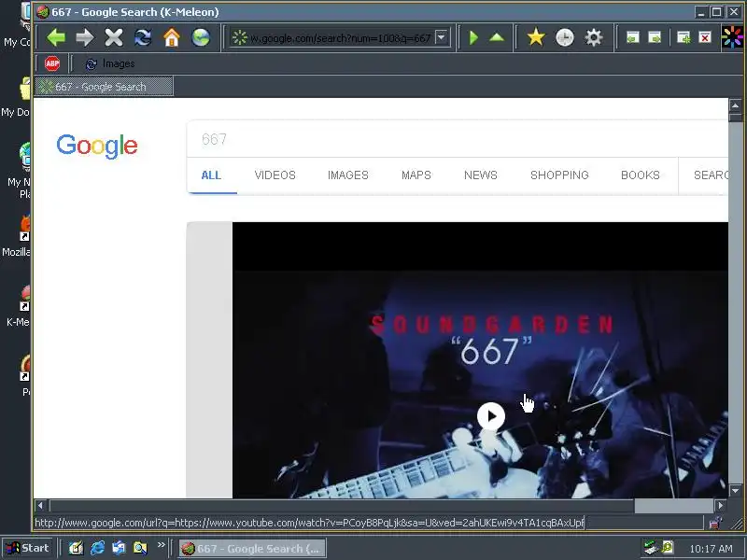
Task: Go forward with the gray arrow
Action: click(x=85, y=37)
